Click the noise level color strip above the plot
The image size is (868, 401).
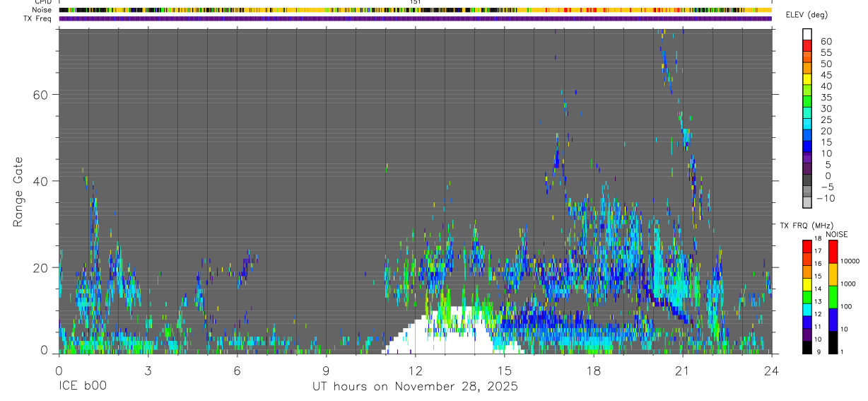coord(415,10)
